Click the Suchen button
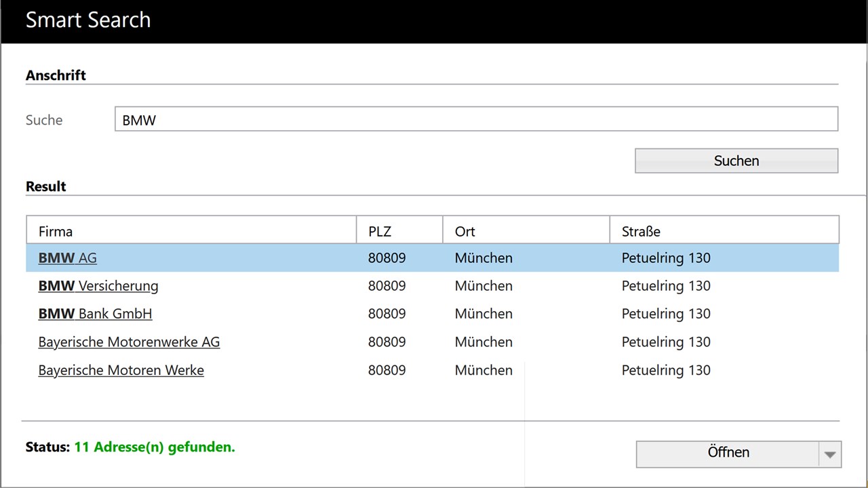 click(736, 161)
